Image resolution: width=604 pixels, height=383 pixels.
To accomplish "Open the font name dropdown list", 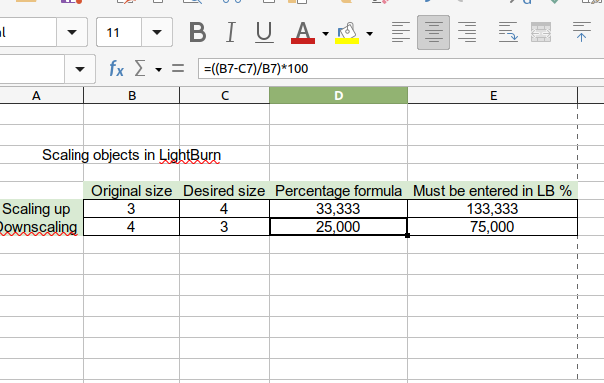I will click(x=72, y=32).
